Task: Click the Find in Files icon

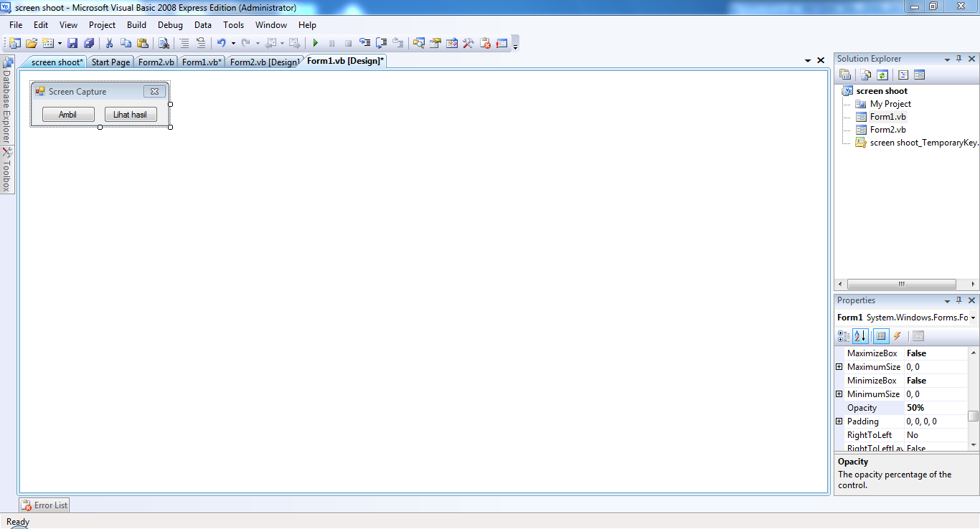Action: coord(164,43)
